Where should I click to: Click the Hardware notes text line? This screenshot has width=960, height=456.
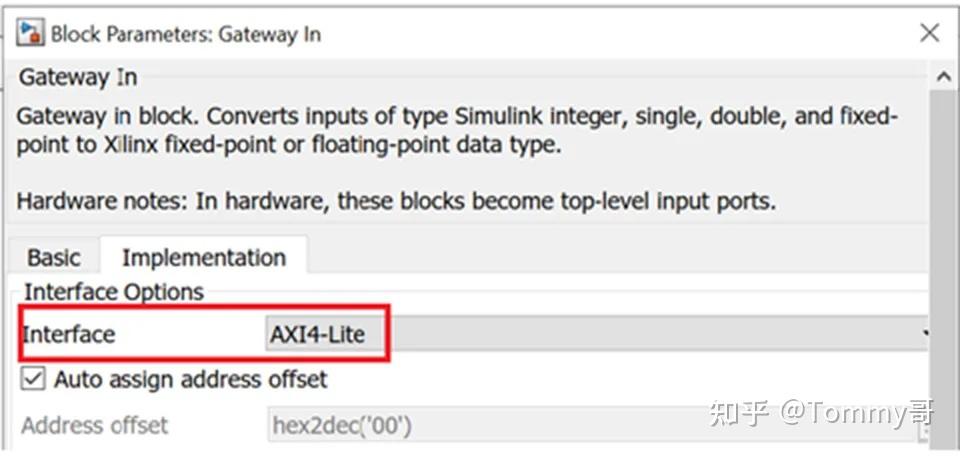(395, 200)
